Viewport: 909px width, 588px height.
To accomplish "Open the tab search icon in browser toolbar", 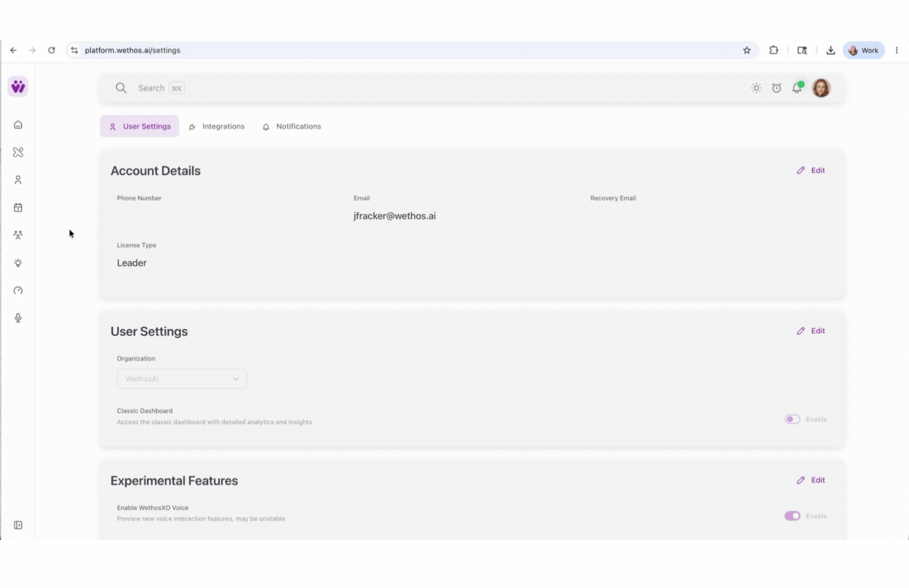I will [802, 50].
